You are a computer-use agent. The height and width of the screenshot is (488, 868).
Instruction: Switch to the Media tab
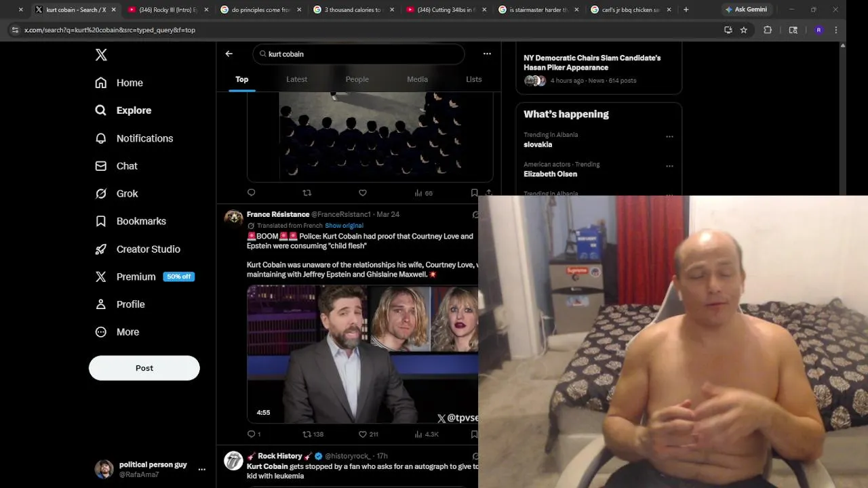(x=417, y=79)
